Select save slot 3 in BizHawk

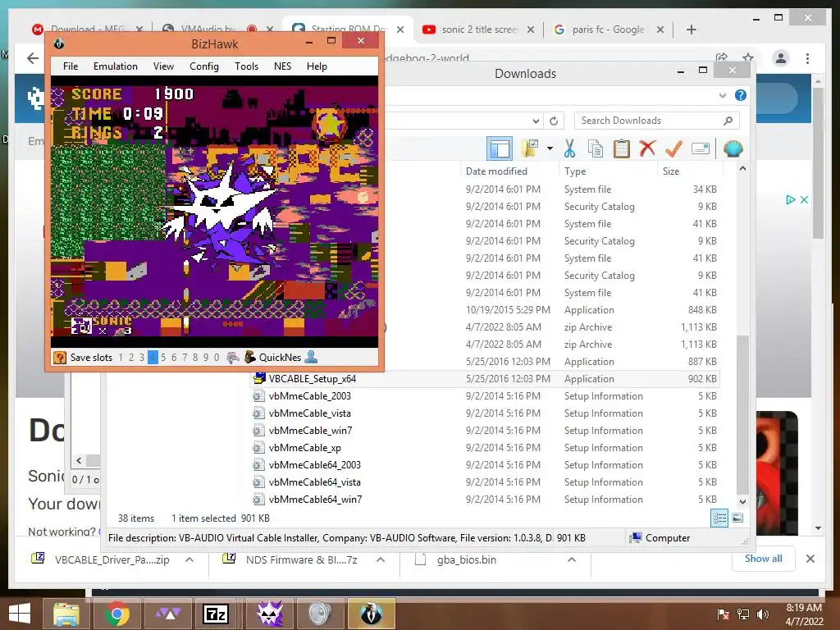tap(142, 358)
